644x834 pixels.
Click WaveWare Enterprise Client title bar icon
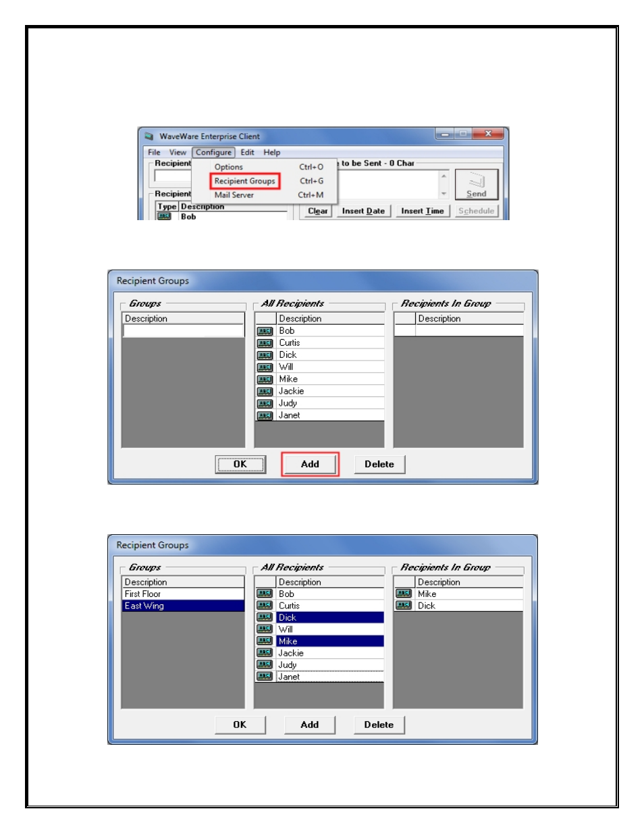[x=149, y=136]
